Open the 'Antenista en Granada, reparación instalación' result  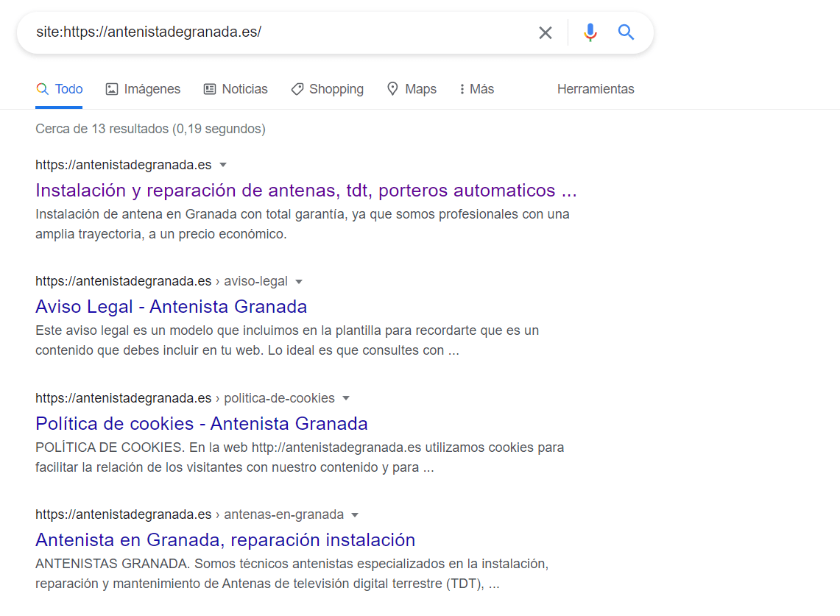225,540
